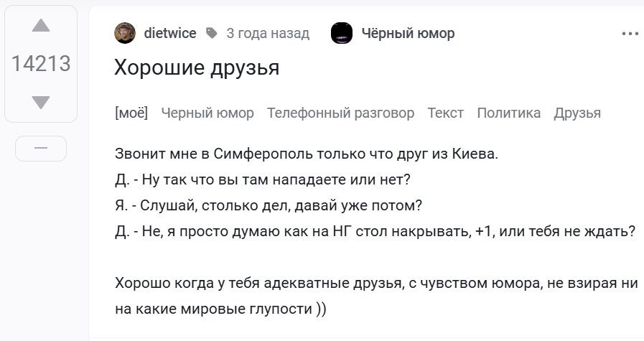Go to the Чёрный юмор community page

[x=407, y=33]
